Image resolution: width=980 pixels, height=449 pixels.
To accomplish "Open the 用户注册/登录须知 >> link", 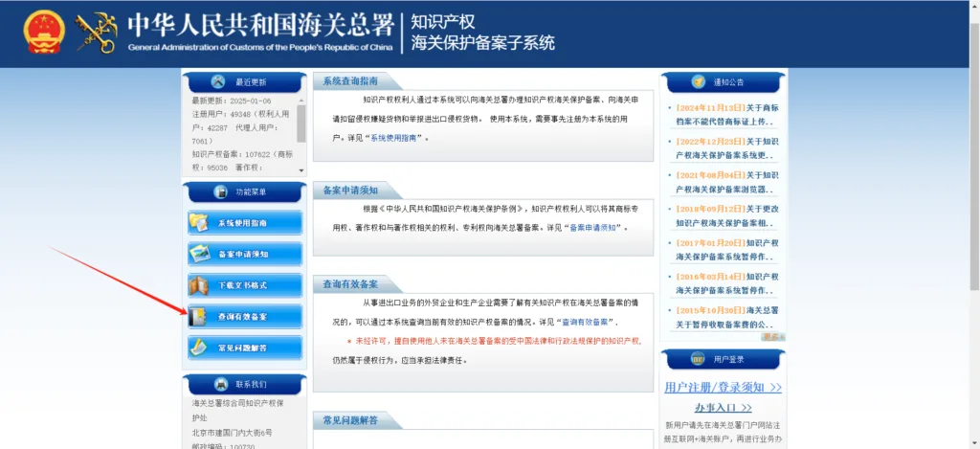I will click(x=723, y=388).
